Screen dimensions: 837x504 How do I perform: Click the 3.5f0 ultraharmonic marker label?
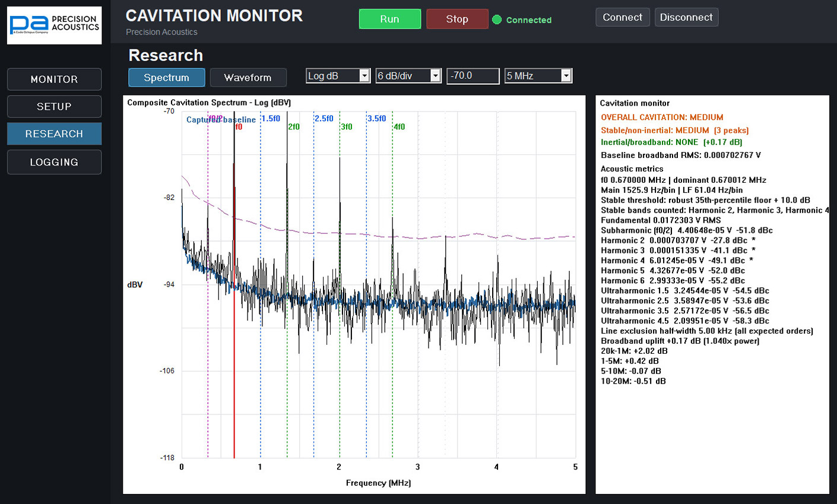click(x=377, y=118)
